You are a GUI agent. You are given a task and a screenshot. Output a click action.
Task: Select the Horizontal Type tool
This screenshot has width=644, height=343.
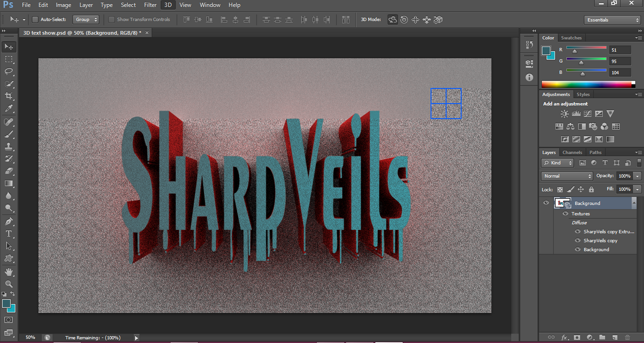(9, 234)
